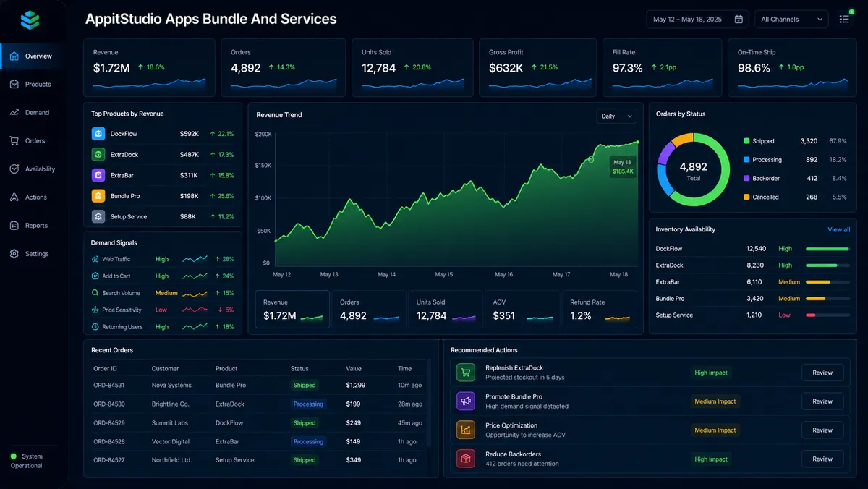Go to Orders in sidebar
The width and height of the screenshot is (868, 489).
(34, 140)
